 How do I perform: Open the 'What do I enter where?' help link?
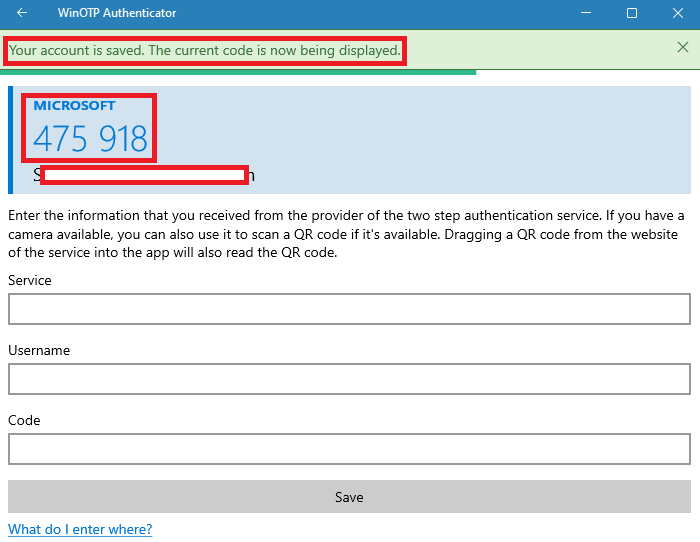(80, 529)
